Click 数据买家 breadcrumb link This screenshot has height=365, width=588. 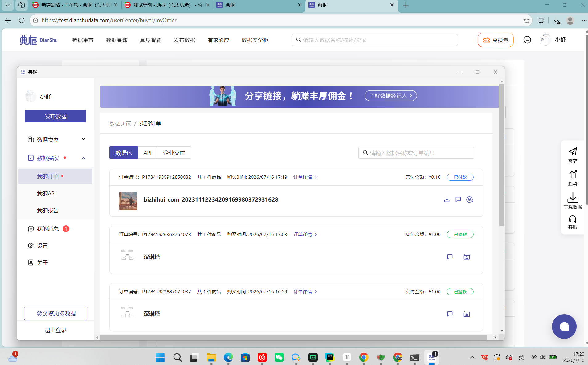point(120,123)
